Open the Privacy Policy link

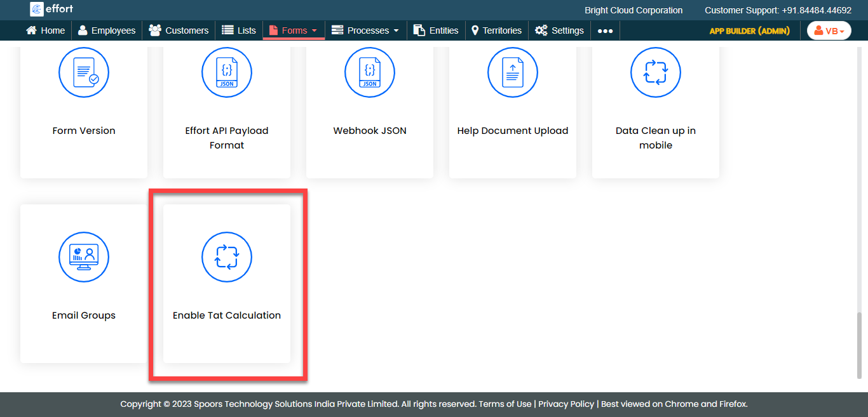coord(566,404)
